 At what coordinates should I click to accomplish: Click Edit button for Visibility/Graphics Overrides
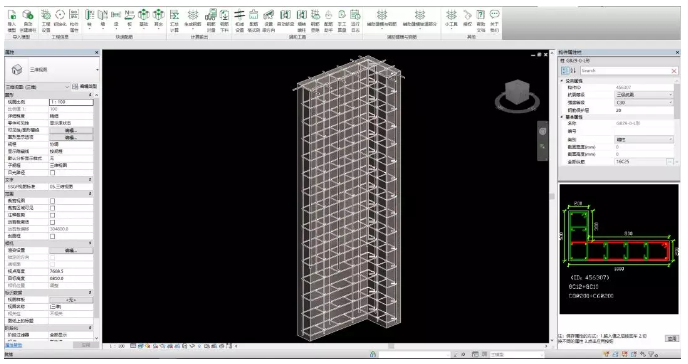(x=71, y=130)
